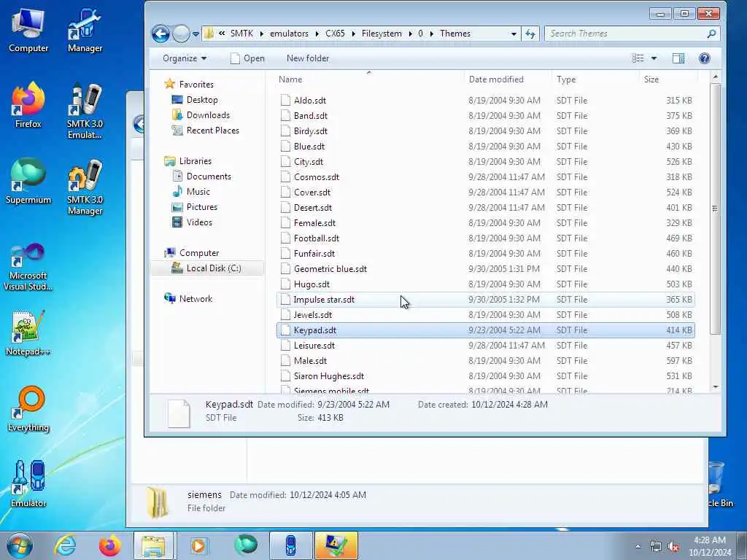This screenshot has height=560, width=747.
Task: Select Favorites in navigation pane
Action: click(196, 85)
